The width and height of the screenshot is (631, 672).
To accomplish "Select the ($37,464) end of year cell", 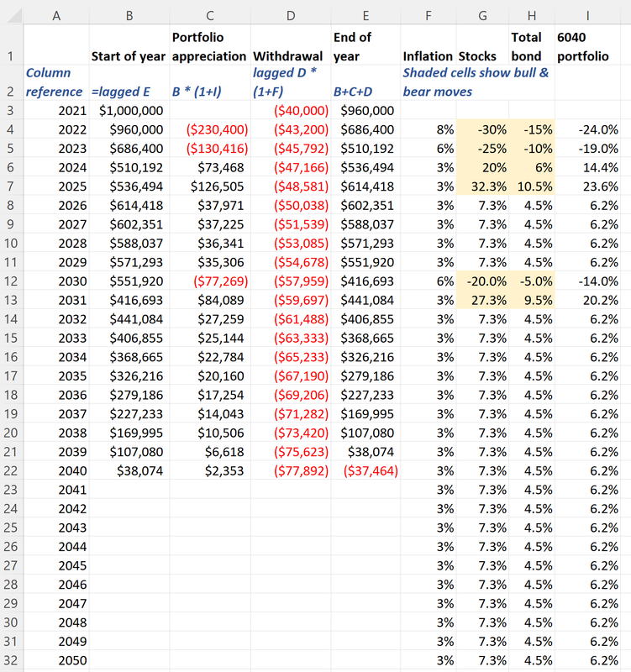I will point(365,470).
